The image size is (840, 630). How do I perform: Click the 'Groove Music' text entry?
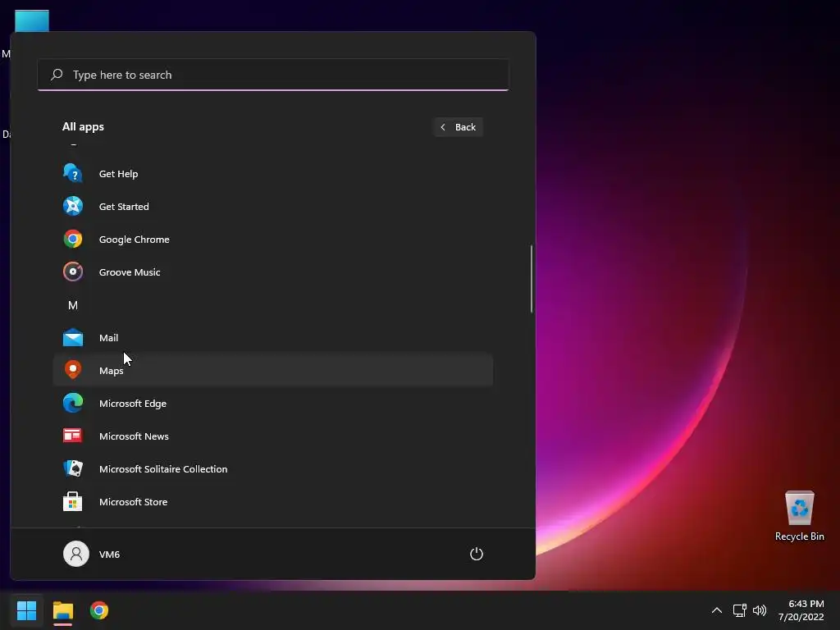[130, 272]
